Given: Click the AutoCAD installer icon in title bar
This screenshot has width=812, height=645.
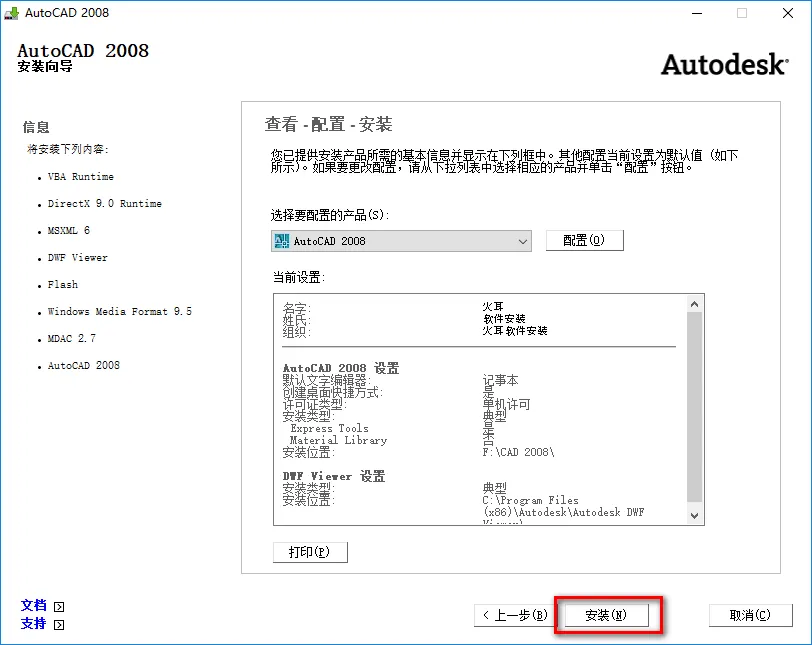Looking at the screenshot, I should [x=11, y=13].
